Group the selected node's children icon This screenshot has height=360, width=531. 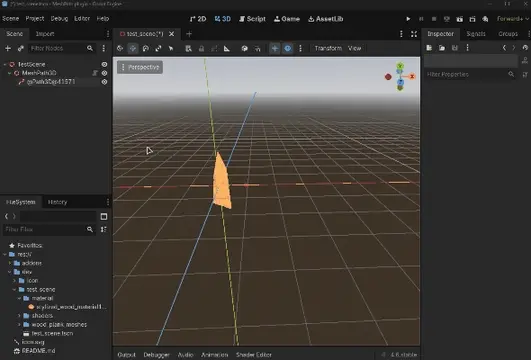pyautogui.click(x=214, y=48)
